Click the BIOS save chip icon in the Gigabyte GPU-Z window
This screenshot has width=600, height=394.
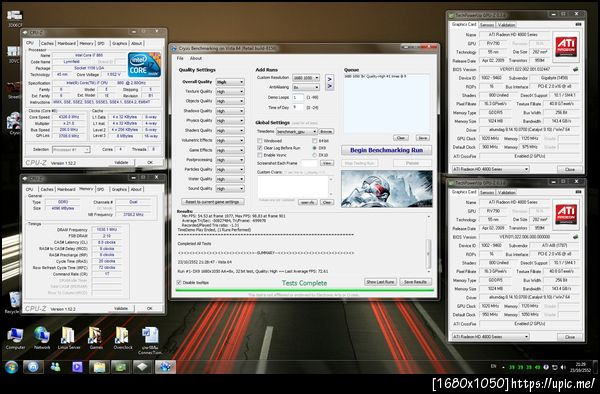pyautogui.click(x=575, y=70)
